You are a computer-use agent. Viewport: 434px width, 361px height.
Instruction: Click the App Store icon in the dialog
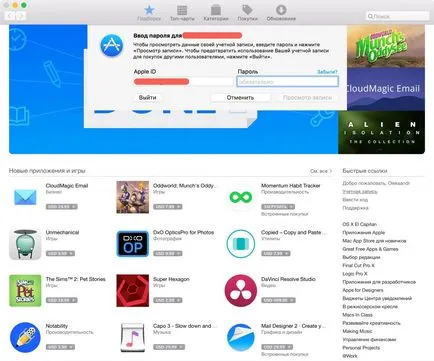112,46
